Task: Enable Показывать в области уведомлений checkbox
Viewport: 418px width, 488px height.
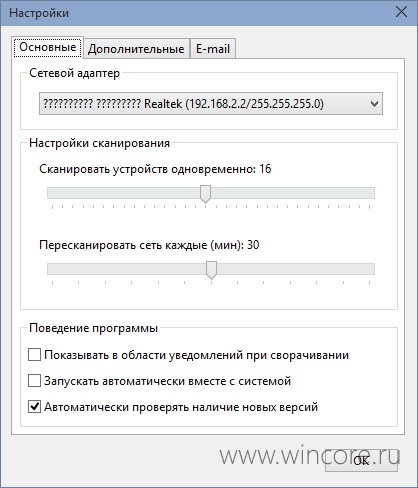Action: (x=34, y=355)
